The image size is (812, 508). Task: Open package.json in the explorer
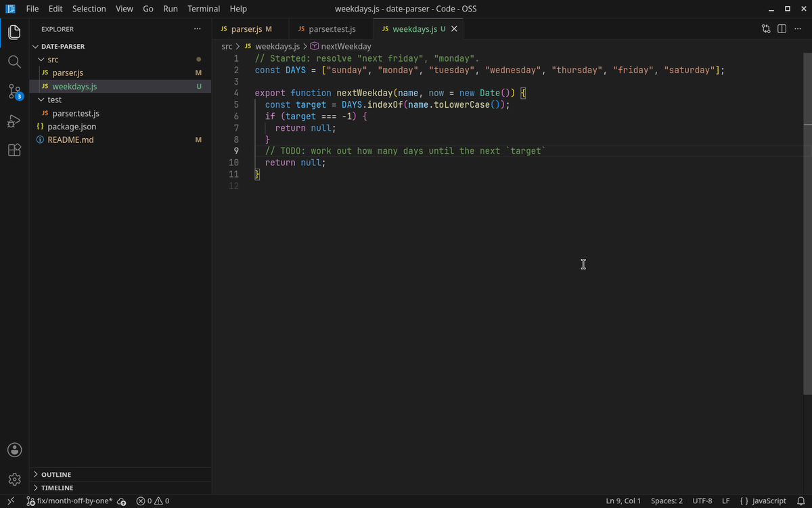click(x=120, y=127)
